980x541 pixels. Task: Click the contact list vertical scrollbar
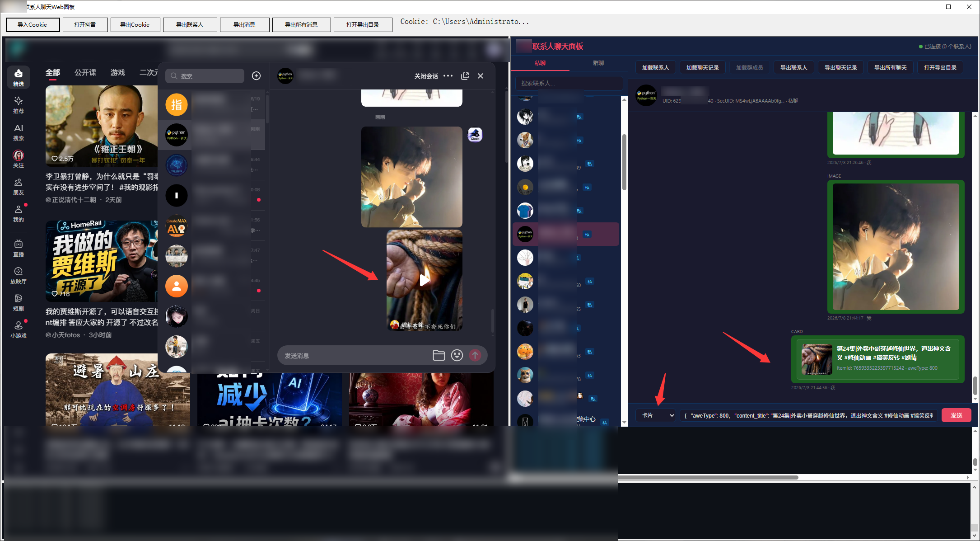pyautogui.click(x=625, y=163)
